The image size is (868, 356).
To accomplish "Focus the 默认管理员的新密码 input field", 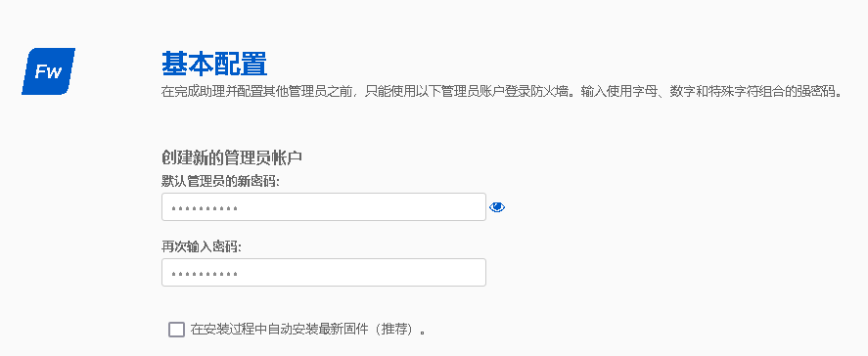I will tap(324, 207).
